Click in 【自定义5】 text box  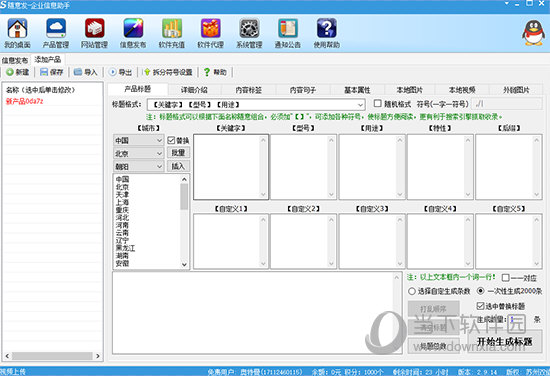click(x=509, y=242)
